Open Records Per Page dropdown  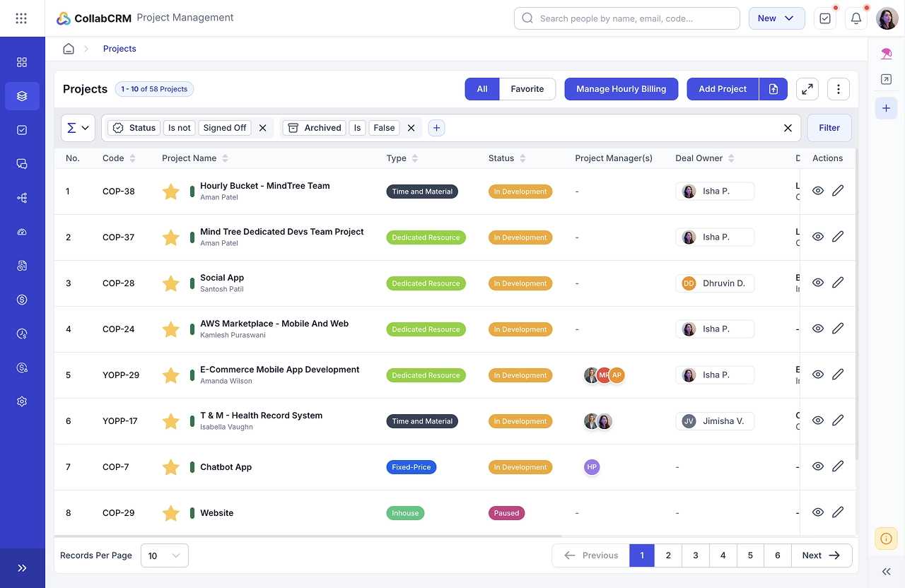[165, 555]
